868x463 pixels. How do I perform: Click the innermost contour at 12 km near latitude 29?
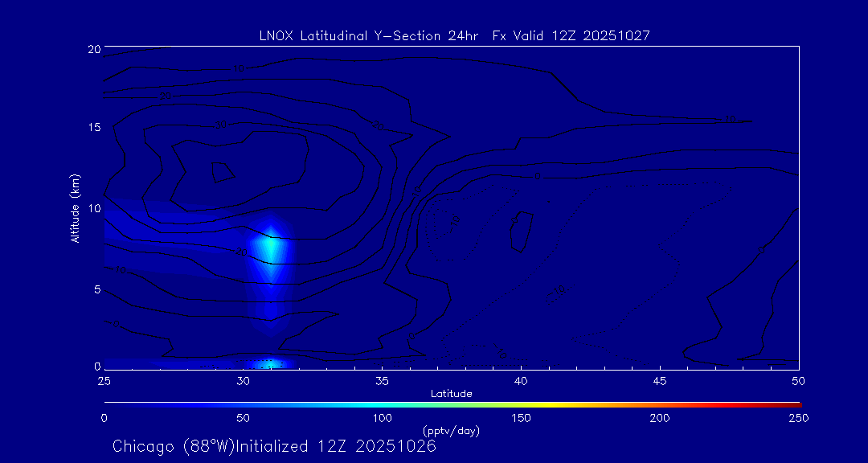[223, 172]
